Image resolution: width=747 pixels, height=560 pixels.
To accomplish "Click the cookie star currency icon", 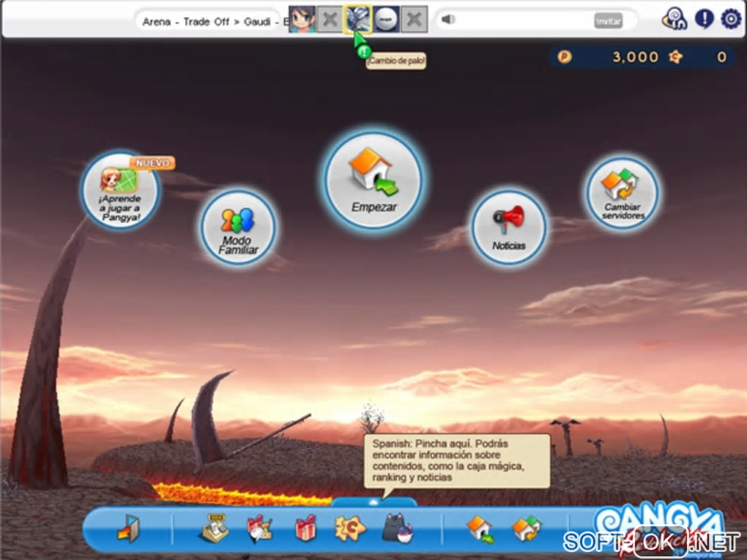I will (x=675, y=57).
